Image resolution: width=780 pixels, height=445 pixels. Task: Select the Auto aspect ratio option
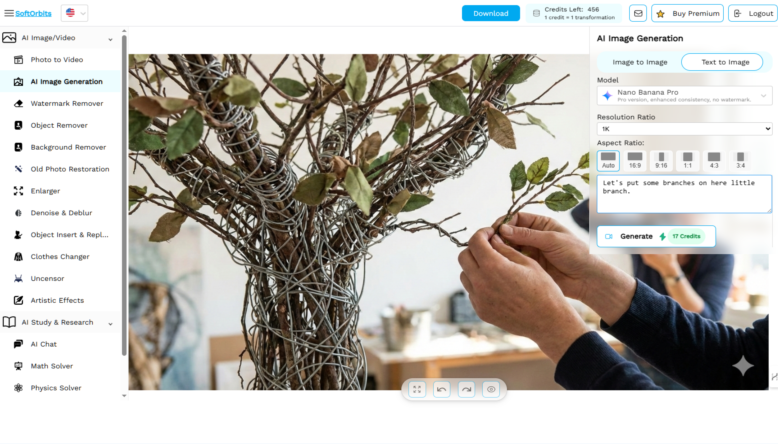pos(608,161)
